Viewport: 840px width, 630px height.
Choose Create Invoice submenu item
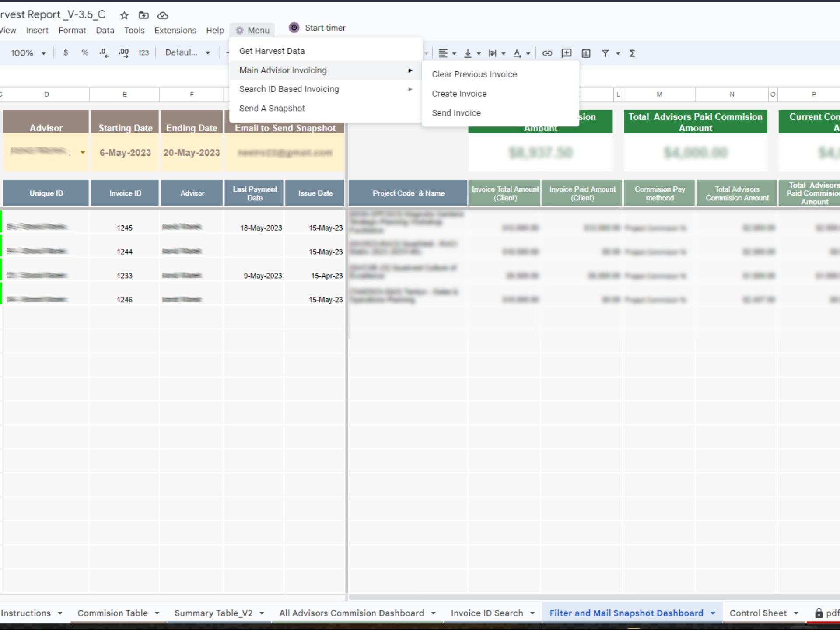pos(500,94)
